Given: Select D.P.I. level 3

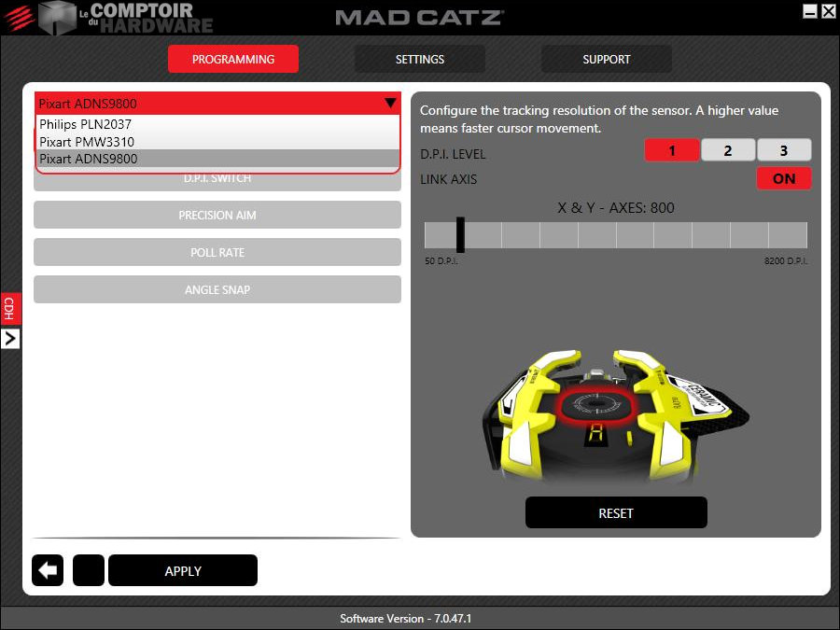Looking at the screenshot, I should [783, 150].
